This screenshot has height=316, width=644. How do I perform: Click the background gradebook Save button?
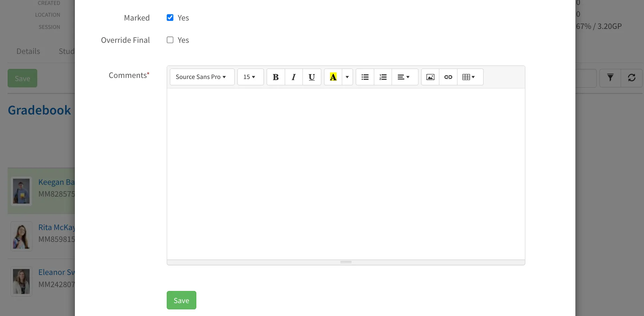click(x=23, y=78)
